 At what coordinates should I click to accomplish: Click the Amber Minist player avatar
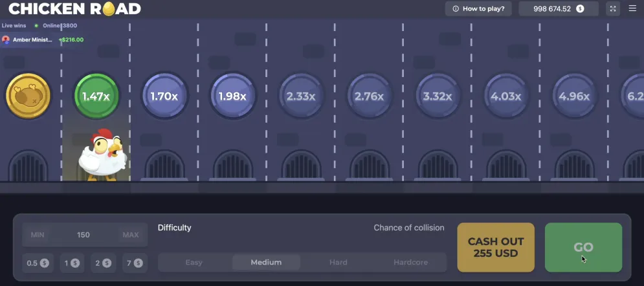pos(6,40)
